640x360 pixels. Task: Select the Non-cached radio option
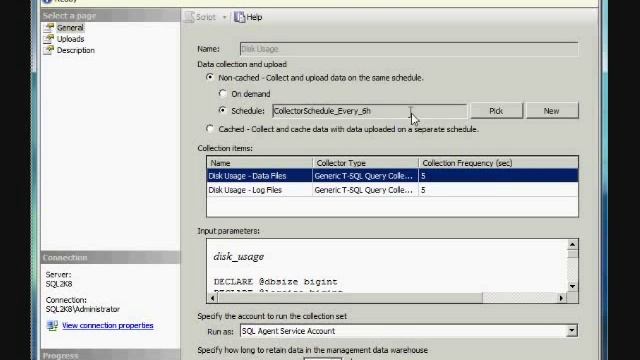[x=210, y=77]
